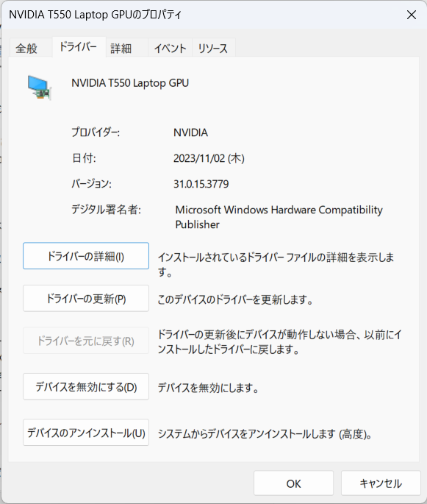Click the dialog title NVIDIA T550 Laptop GPUのプロパティ
This screenshot has height=504, width=427.
pyautogui.click(x=95, y=15)
